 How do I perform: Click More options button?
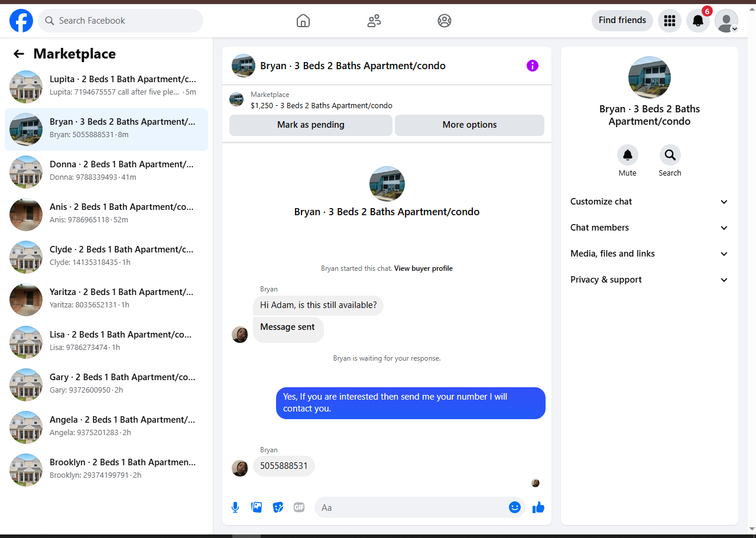coord(469,125)
